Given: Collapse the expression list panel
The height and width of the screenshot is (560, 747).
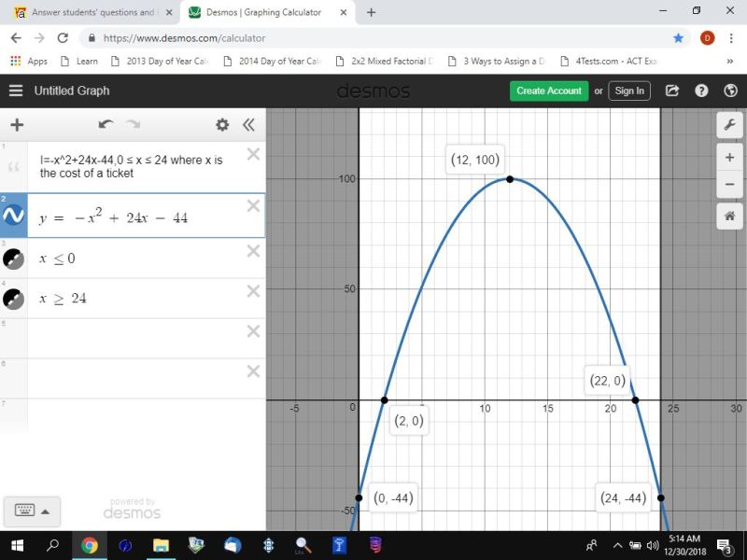Looking at the screenshot, I should click(248, 125).
